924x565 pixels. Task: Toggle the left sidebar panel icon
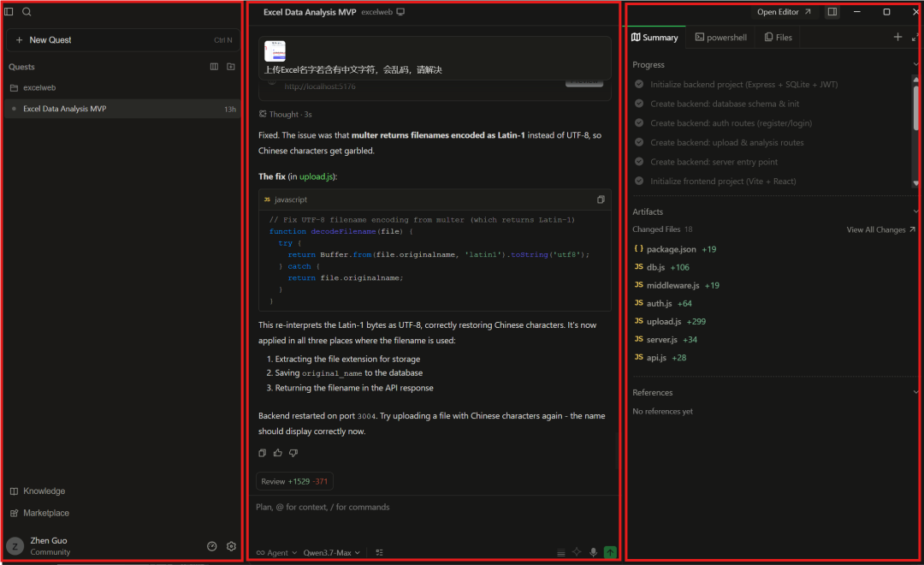click(9, 11)
